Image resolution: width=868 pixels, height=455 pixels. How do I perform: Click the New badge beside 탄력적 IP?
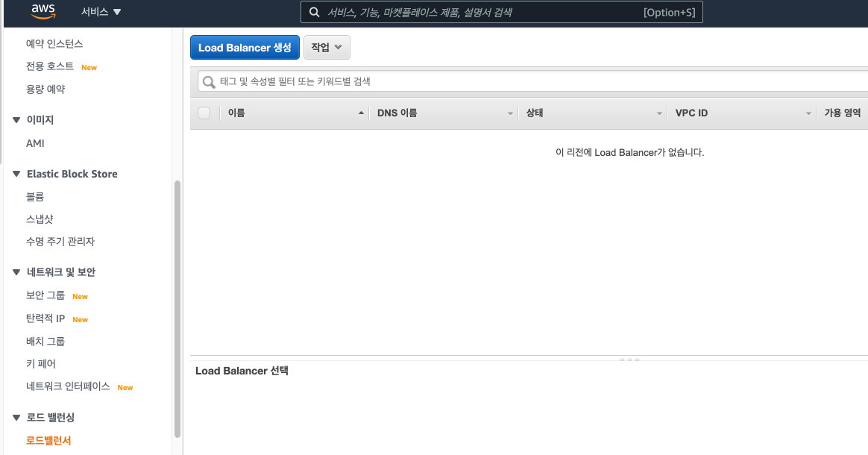(81, 320)
